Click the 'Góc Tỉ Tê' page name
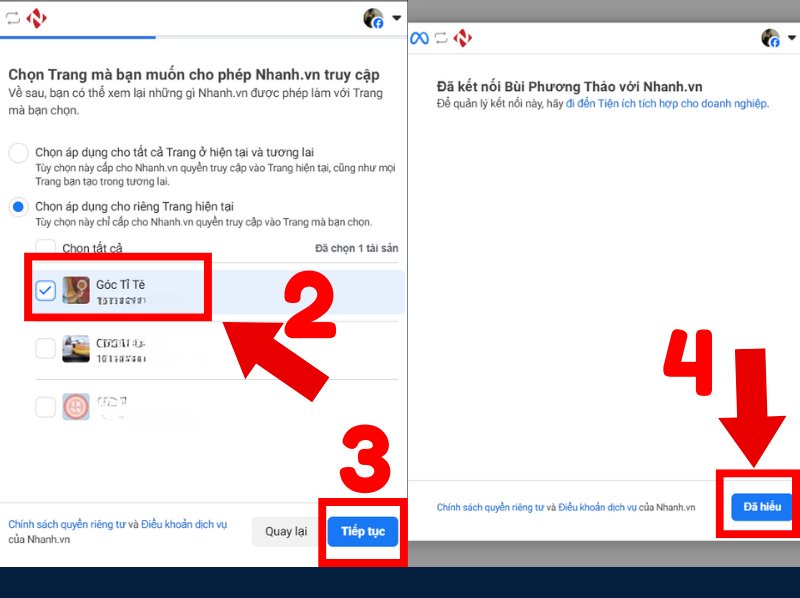Screen dimensions: 800x598 tap(120, 285)
